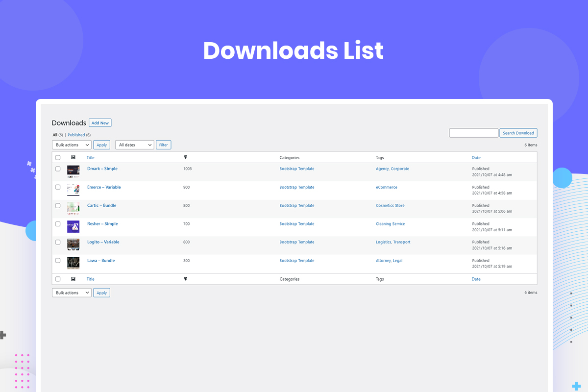The width and height of the screenshot is (588, 392).
Task: Click Bootstrap Template category in Cartic row
Action: click(x=297, y=205)
